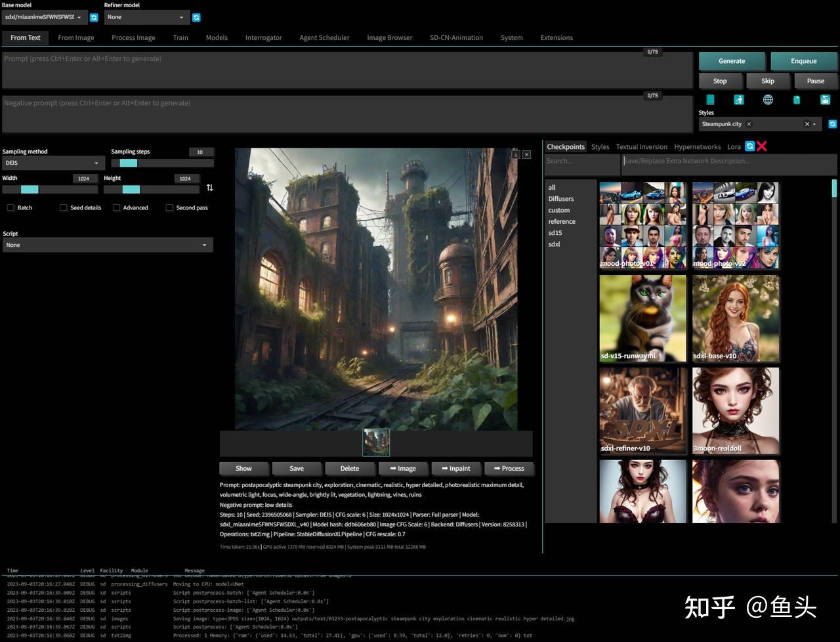This screenshot has height=642, width=840.
Task: Enable the Seed details checkbox
Action: click(62, 207)
